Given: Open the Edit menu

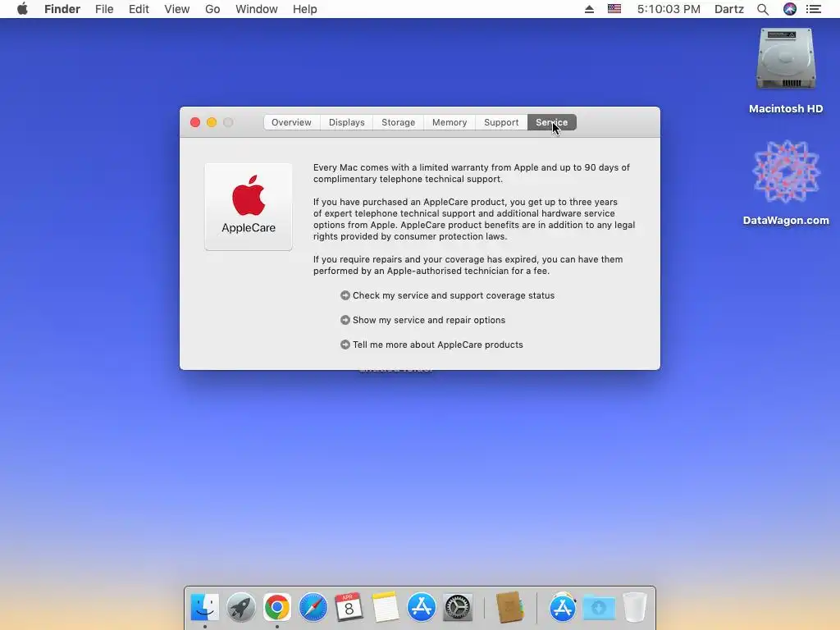Looking at the screenshot, I should point(139,9).
